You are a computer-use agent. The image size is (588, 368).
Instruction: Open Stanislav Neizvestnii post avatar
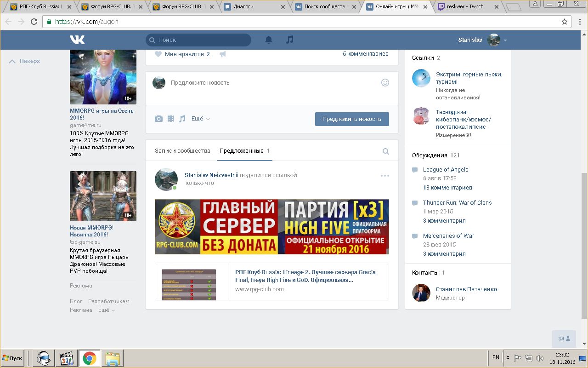click(x=166, y=179)
